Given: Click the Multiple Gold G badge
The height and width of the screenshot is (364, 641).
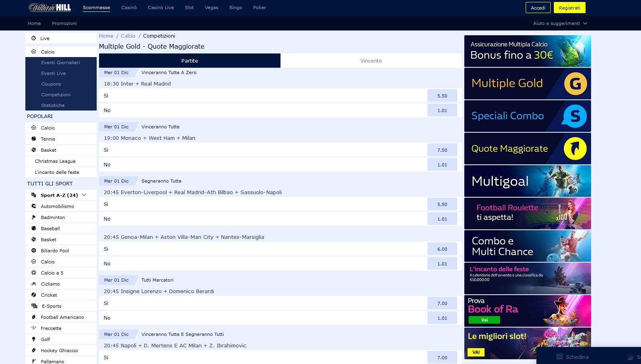Looking at the screenshot, I should point(575,84).
